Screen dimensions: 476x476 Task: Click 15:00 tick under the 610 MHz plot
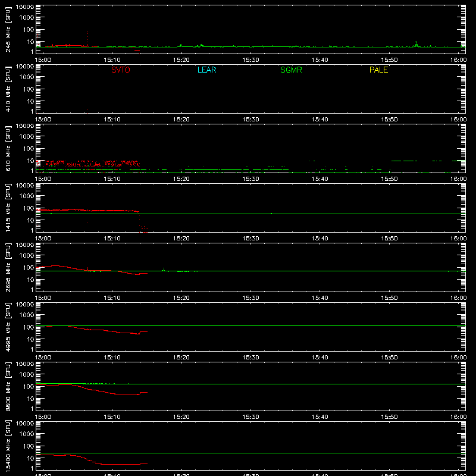click(x=43, y=179)
